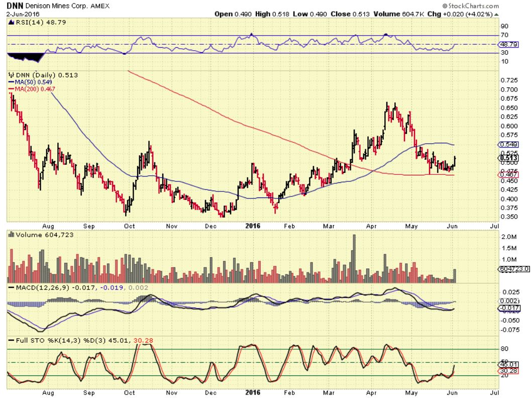Click the 0.350 price axis label
Viewport: 532px width, 400px height.
click(x=509, y=217)
